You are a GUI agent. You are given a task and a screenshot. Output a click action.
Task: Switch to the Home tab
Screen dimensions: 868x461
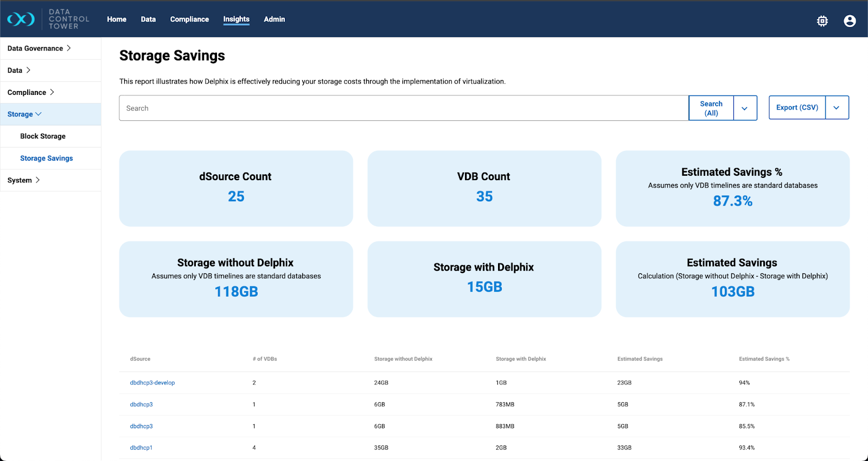(117, 19)
